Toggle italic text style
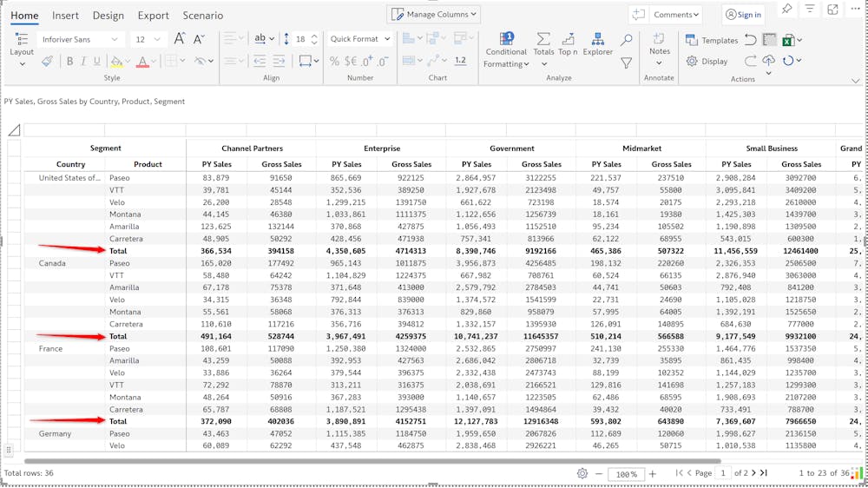 coord(83,62)
